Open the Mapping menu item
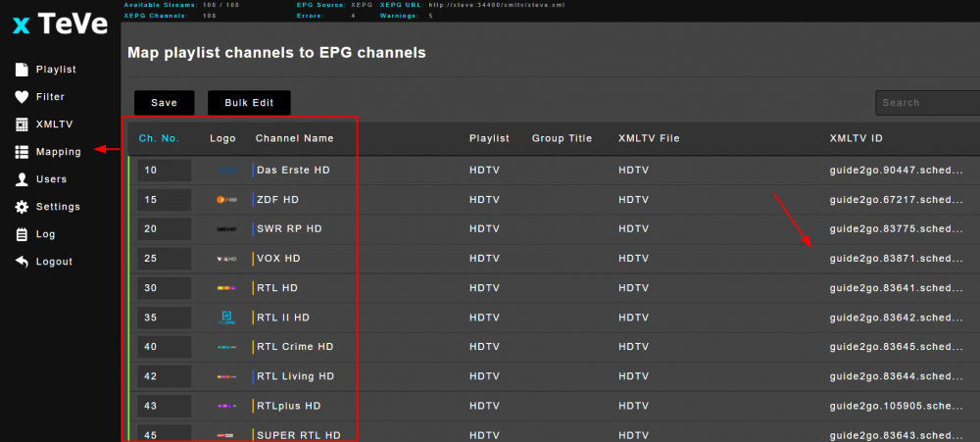The image size is (980, 442). click(58, 152)
